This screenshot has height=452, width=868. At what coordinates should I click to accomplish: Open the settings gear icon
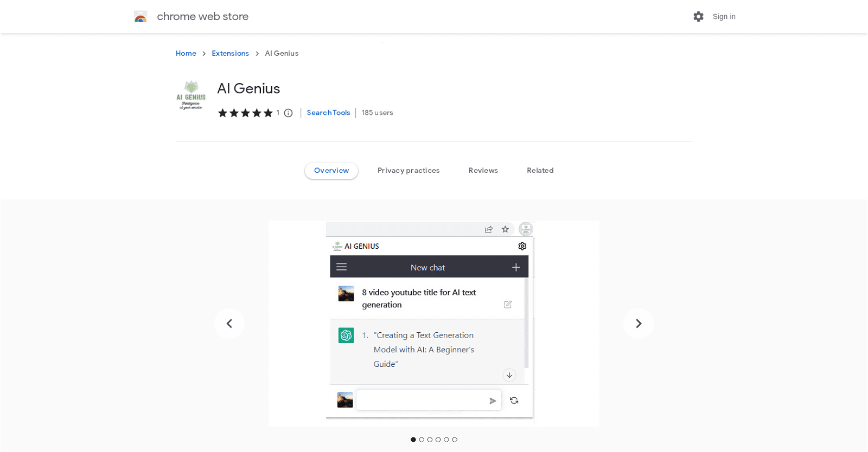[698, 17]
